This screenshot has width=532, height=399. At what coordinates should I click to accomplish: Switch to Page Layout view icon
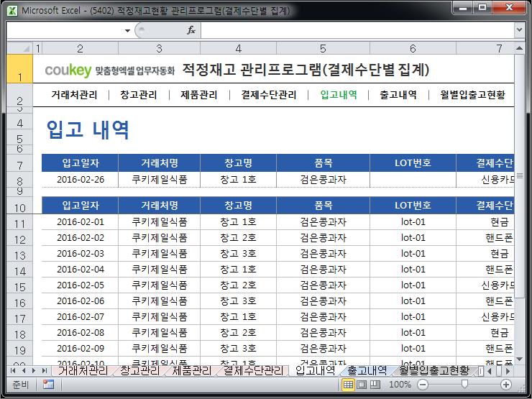tap(362, 385)
